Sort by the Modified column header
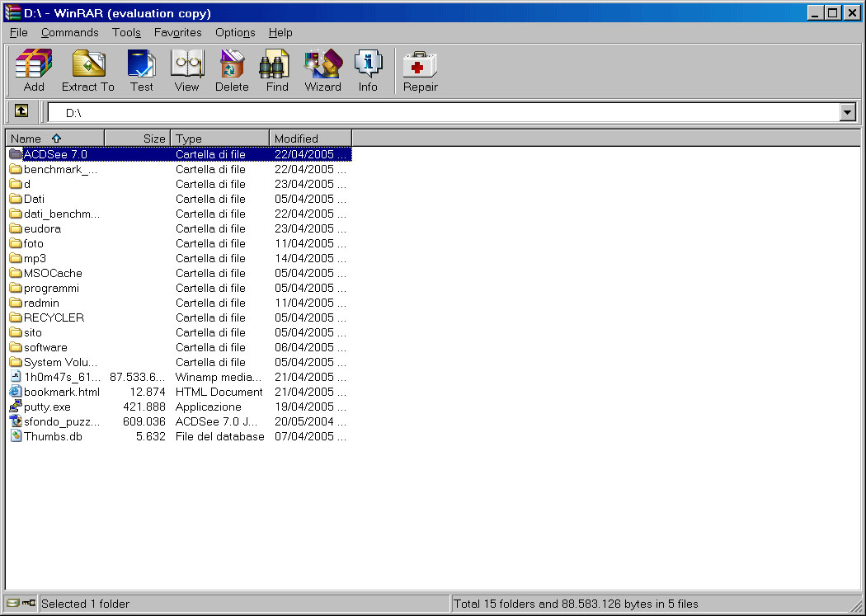 point(310,139)
